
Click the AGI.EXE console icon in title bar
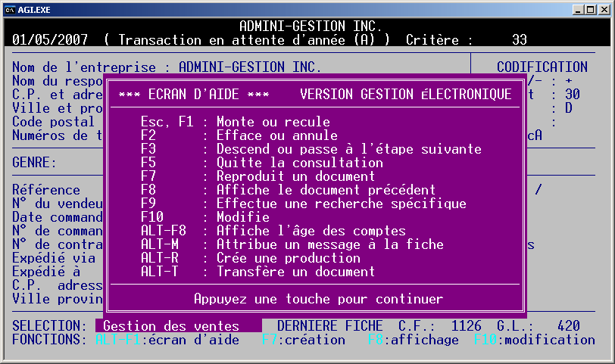[x=11, y=9]
